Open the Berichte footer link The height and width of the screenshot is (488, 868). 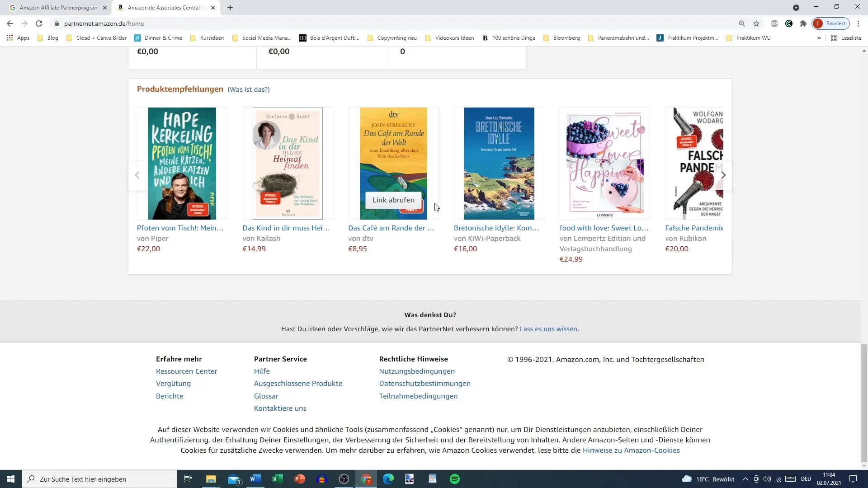[x=170, y=396]
